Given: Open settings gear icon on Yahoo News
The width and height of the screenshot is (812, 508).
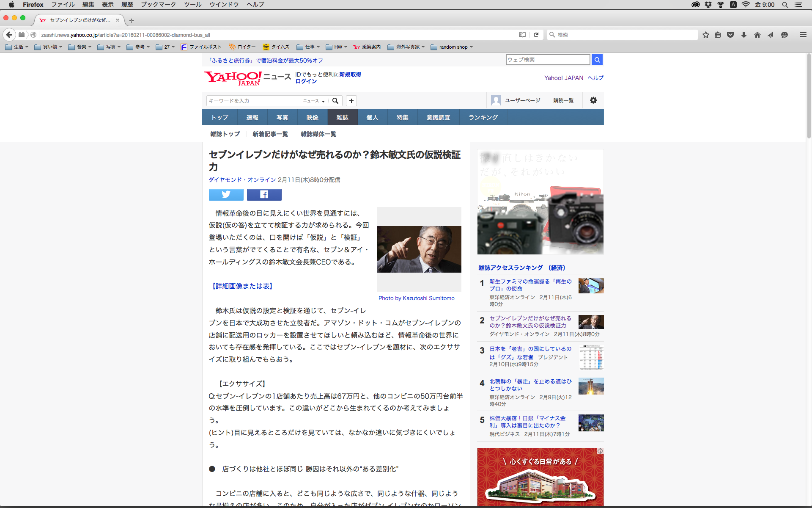Looking at the screenshot, I should point(593,100).
